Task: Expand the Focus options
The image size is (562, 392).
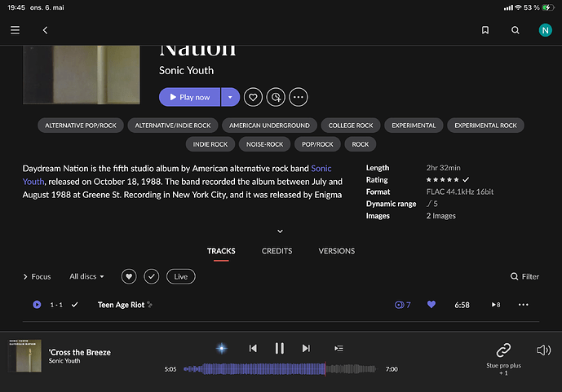Action: (37, 277)
